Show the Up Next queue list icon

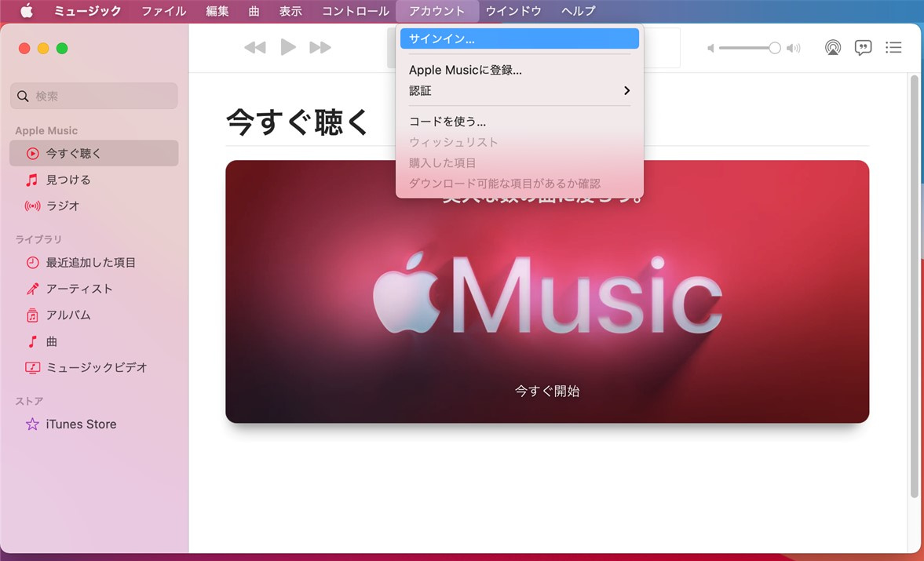click(893, 48)
